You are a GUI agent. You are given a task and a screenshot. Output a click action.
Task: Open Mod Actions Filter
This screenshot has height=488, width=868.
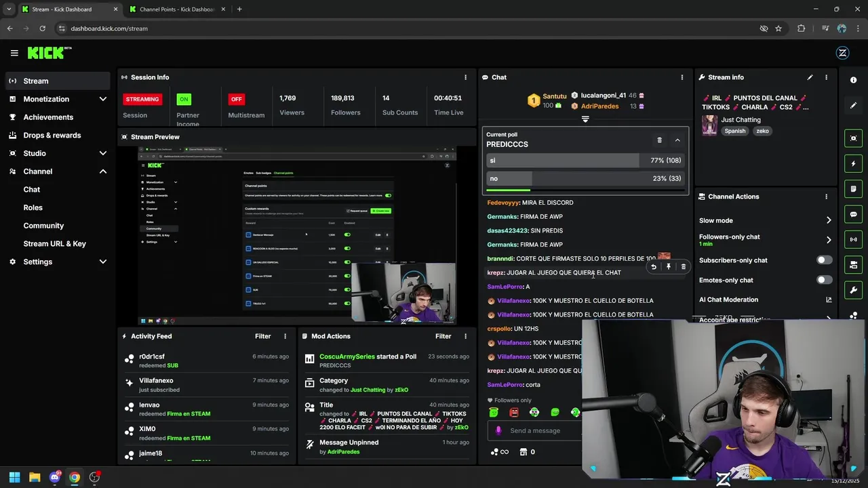pos(443,336)
